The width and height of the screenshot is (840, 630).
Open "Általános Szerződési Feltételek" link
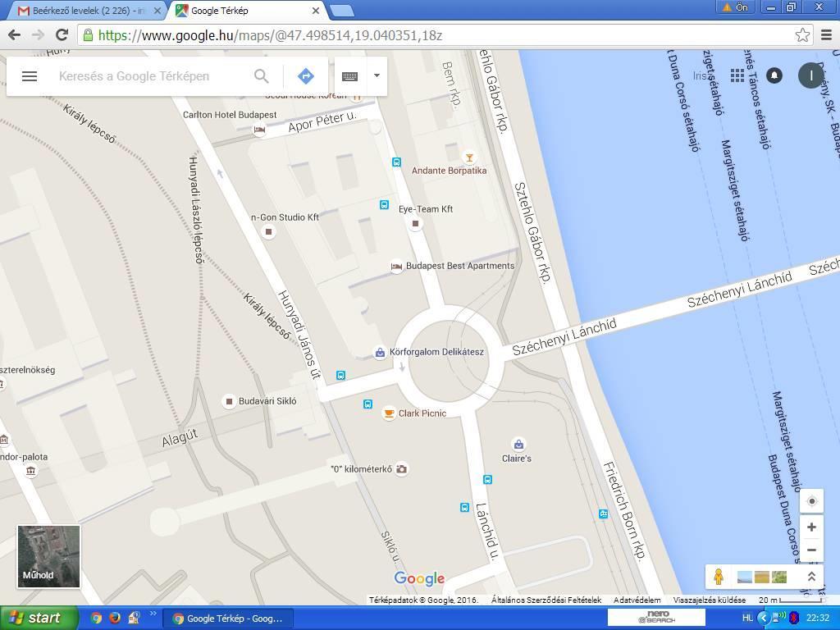point(546,600)
